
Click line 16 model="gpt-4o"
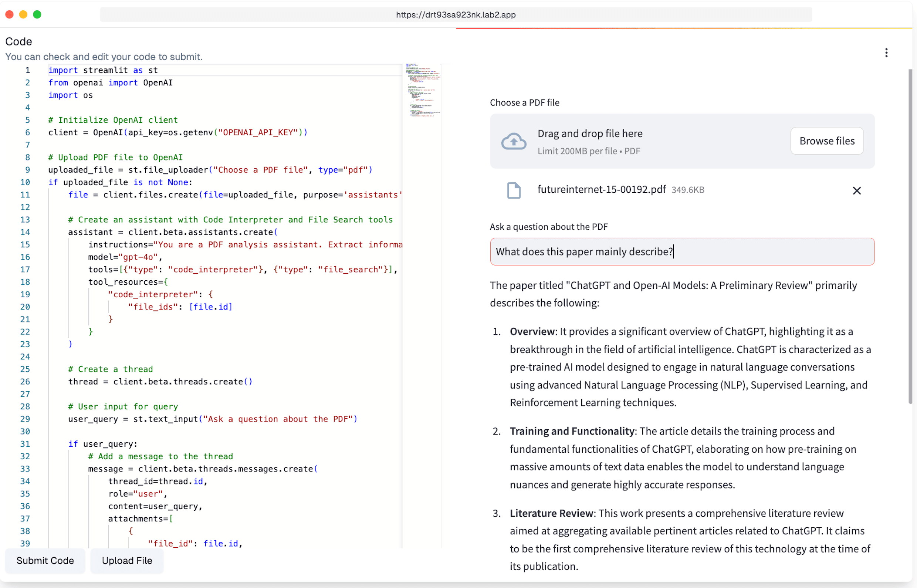(126, 257)
